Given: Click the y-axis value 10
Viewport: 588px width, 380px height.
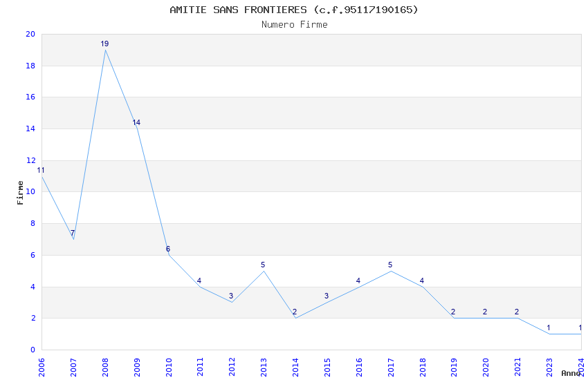Looking at the screenshot, I should point(30,191).
